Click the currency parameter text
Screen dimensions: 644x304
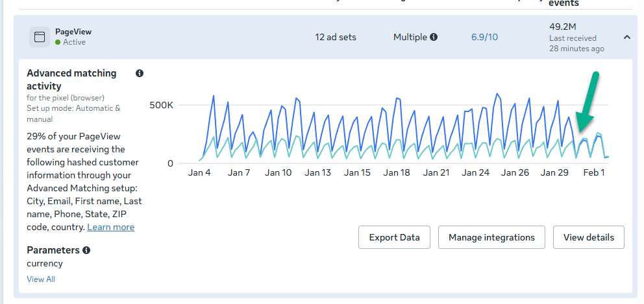pyautogui.click(x=45, y=263)
